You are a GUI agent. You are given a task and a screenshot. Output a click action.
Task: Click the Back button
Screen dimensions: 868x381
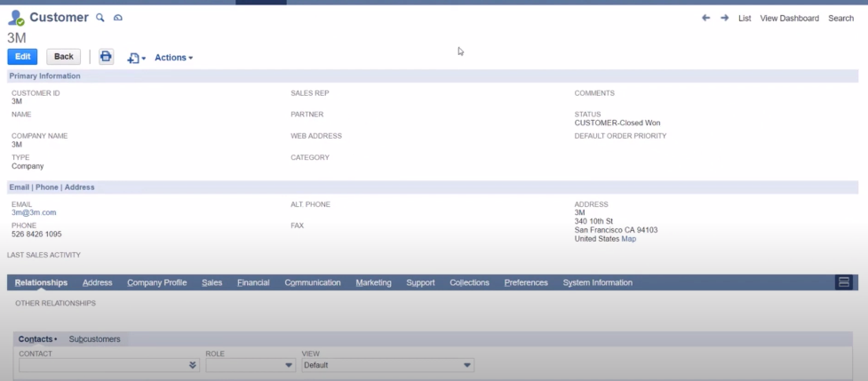(64, 57)
